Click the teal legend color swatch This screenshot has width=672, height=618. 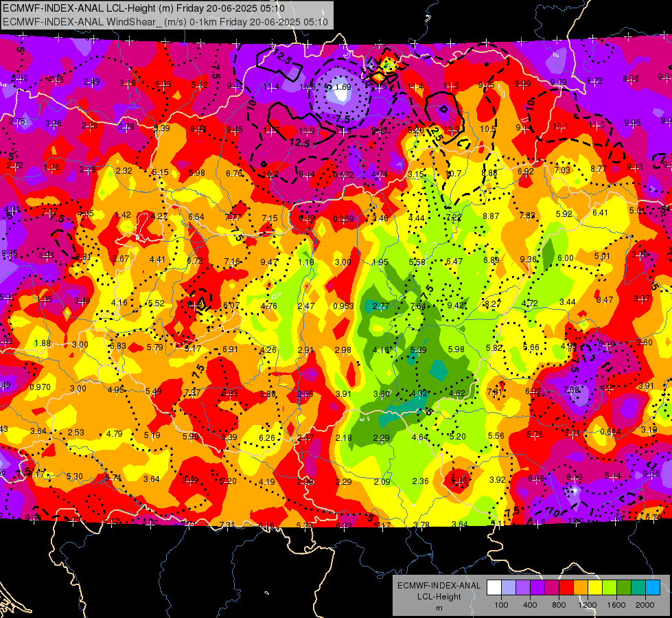coord(638,588)
